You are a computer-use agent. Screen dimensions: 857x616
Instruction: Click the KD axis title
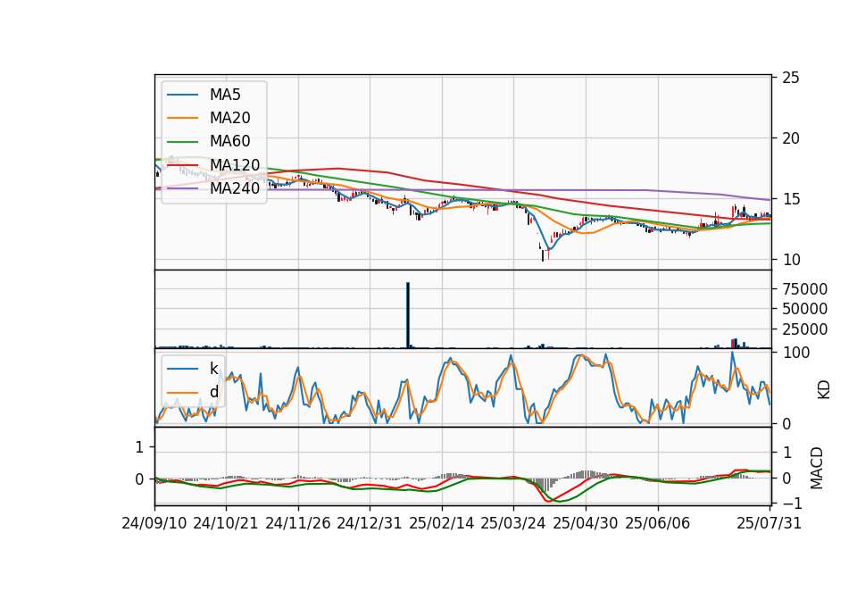[824, 389]
